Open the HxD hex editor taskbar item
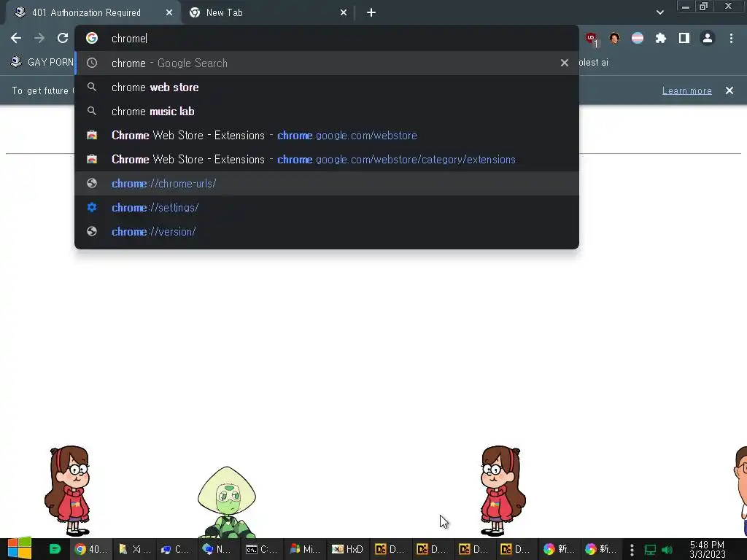The height and width of the screenshot is (560, 747). (347, 549)
